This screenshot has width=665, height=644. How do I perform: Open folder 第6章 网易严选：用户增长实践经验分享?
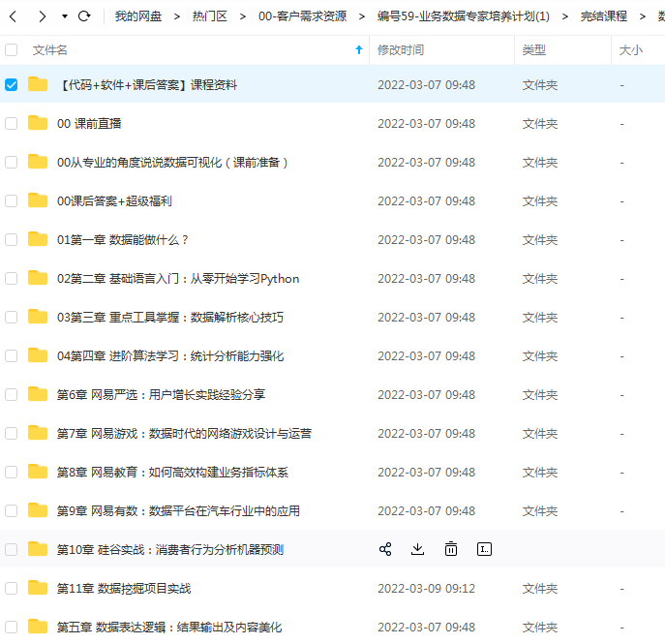[161, 394]
